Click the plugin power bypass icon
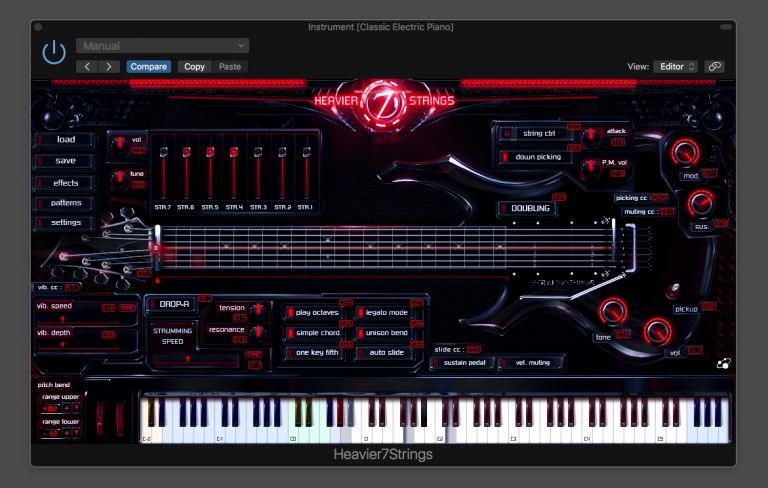This screenshot has width=768, height=488. (x=54, y=54)
